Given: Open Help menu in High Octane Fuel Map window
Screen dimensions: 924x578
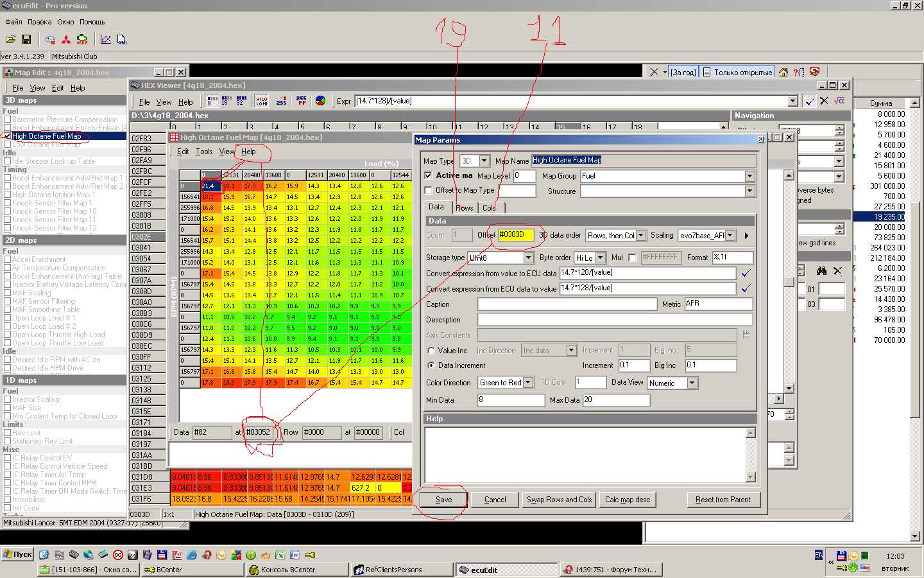Looking at the screenshot, I should 248,152.
